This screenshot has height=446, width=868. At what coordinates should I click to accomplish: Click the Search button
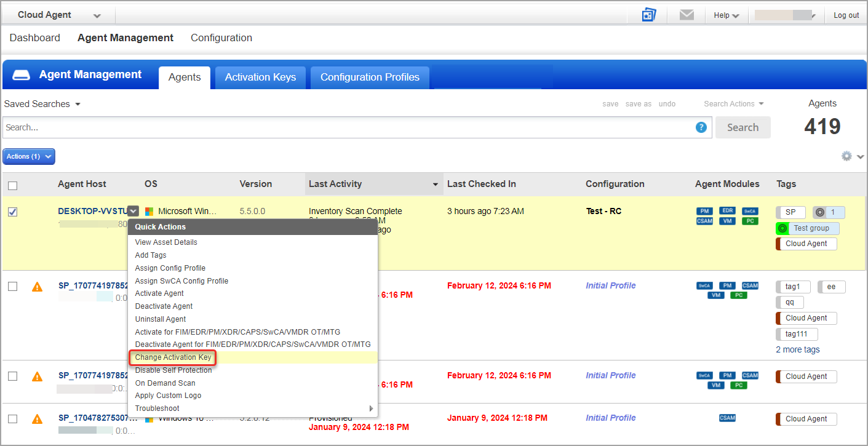tap(743, 127)
